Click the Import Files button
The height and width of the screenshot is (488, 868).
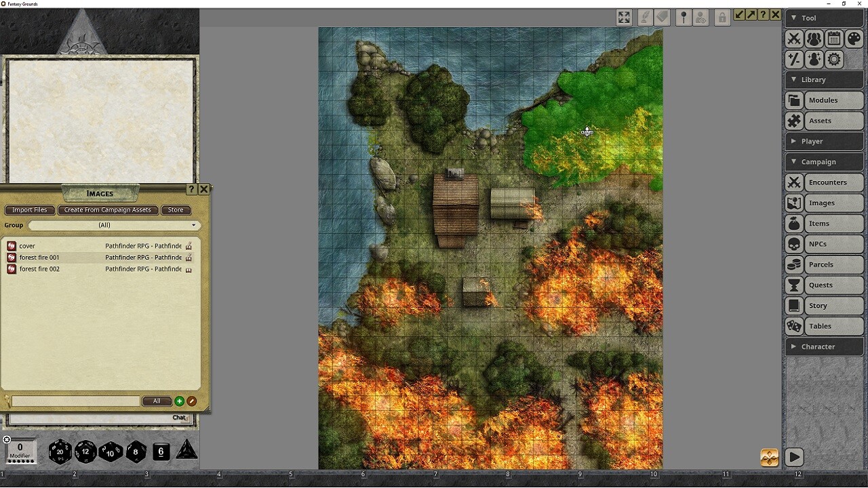pos(29,210)
